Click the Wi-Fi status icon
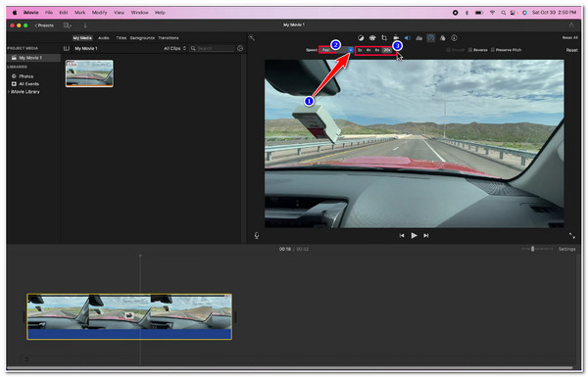 coord(492,13)
